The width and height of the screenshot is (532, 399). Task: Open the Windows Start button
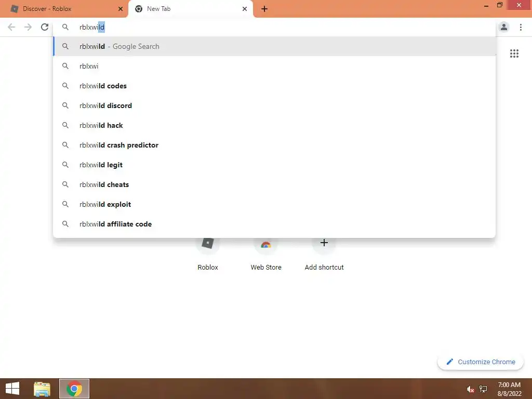12,389
